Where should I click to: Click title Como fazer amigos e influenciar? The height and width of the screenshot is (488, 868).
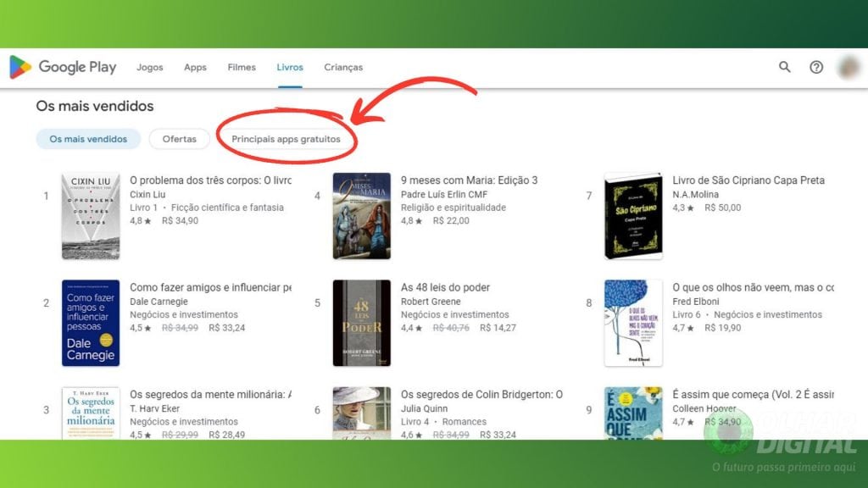point(210,288)
